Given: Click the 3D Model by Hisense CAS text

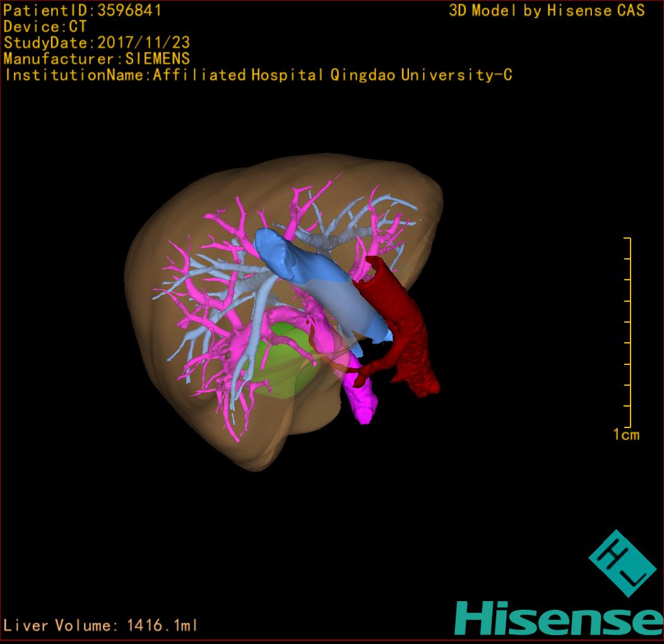Looking at the screenshot, I should pos(547,11).
